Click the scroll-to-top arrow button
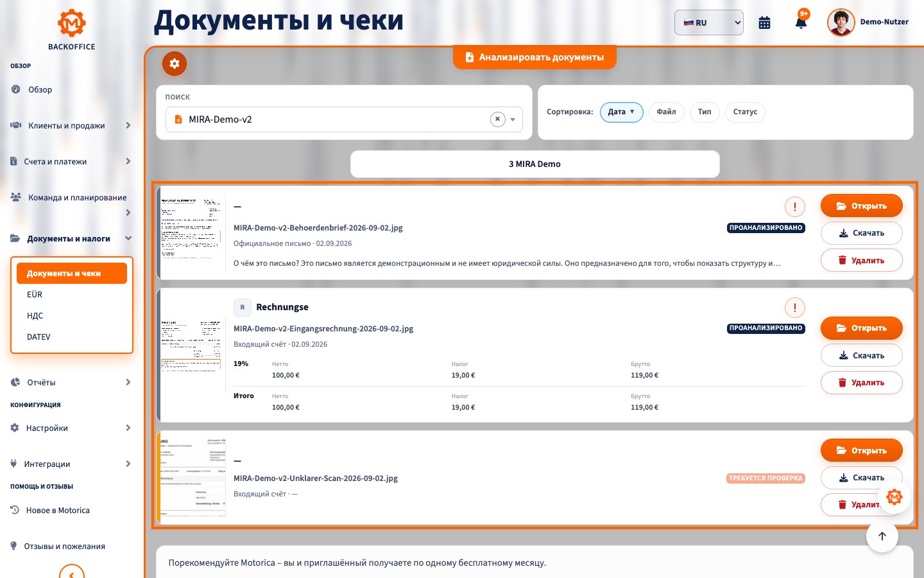Image resolution: width=924 pixels, height=578 pixels. tap(882, 536)
